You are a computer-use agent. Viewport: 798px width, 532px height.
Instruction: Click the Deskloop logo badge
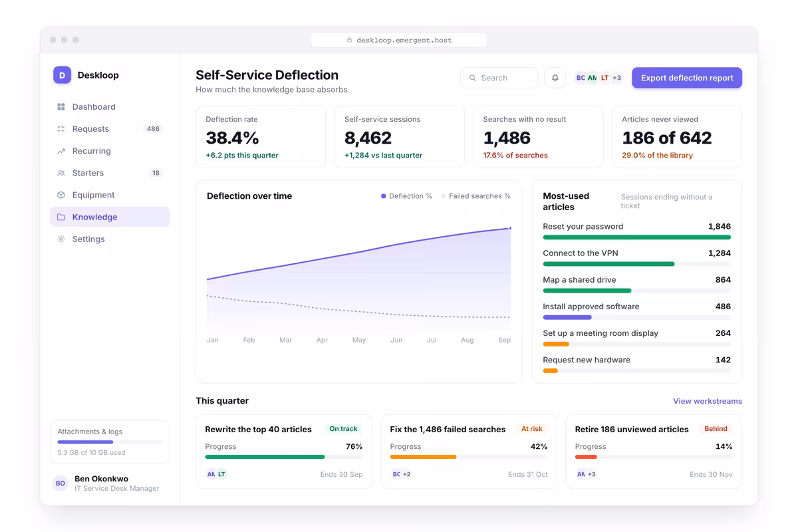click(x=62, y=75)
